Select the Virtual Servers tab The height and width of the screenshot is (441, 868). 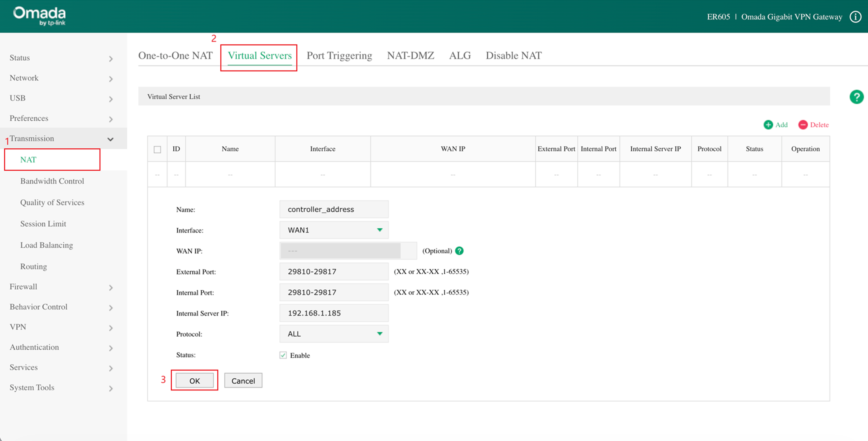[x=260, y=55]
